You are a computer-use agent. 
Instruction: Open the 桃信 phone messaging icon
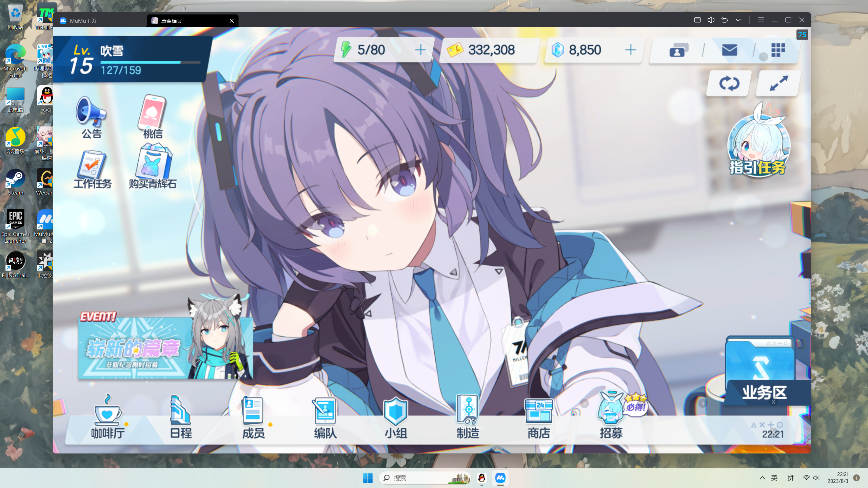(x=153, y=117)
